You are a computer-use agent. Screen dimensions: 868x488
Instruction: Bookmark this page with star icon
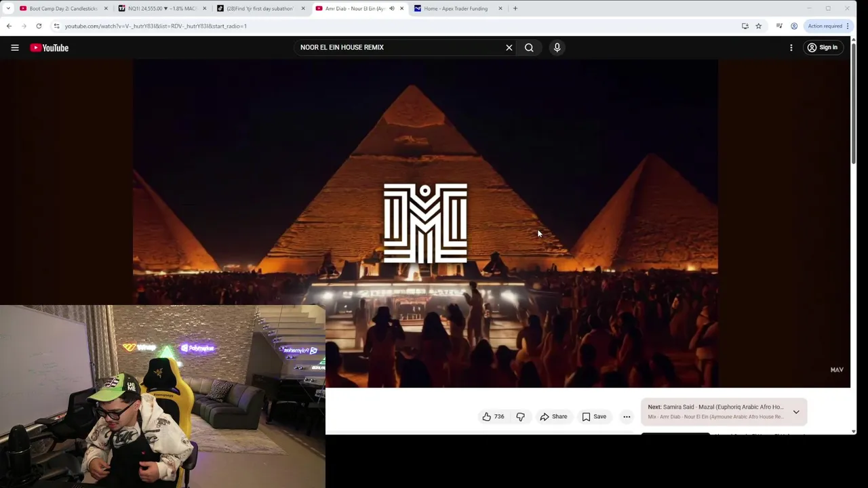(x=758, y=26)
